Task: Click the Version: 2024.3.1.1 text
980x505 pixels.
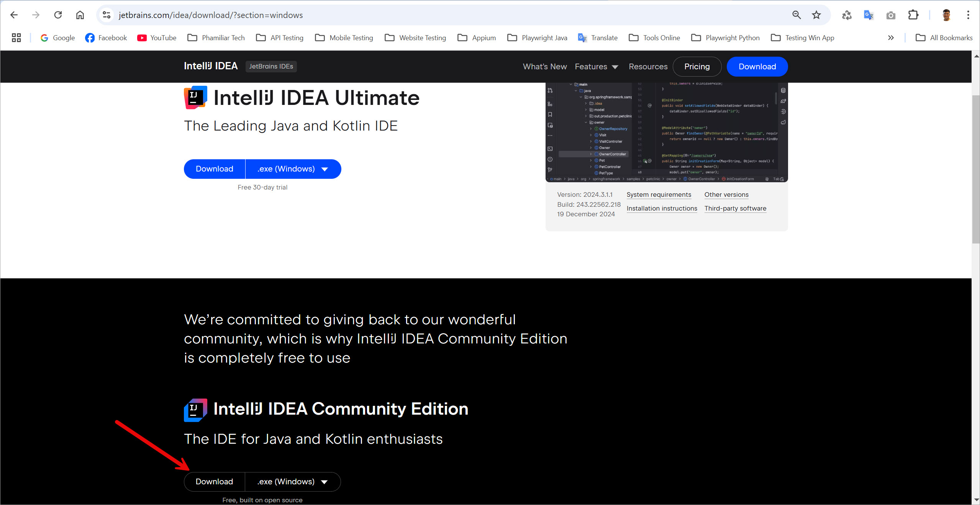Action: [x=585, y=194]
